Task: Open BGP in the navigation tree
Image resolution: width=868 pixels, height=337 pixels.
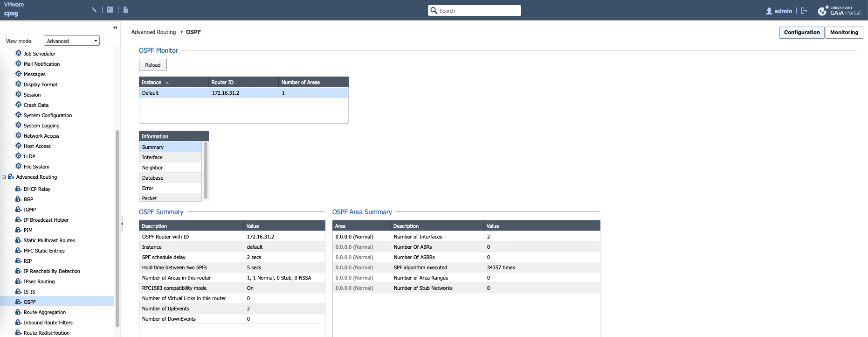Action: (x=28, y=199)
